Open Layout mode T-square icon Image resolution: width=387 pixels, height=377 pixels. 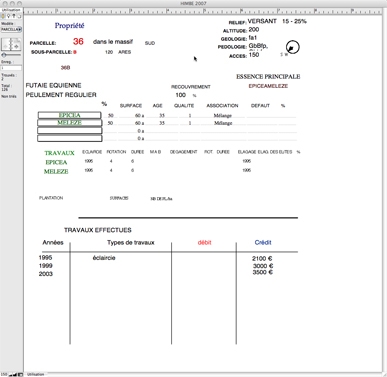pos(14,16)
